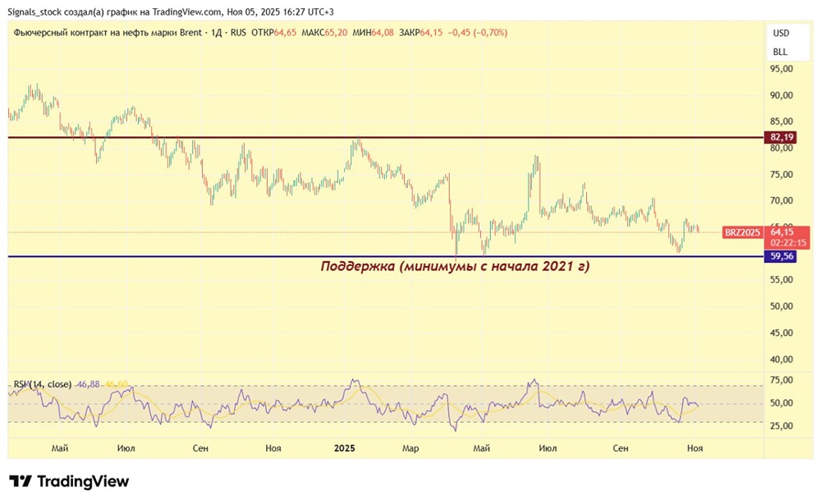
Task: Click the 45,00 price scale label
Action: click(x=782, y=333)
